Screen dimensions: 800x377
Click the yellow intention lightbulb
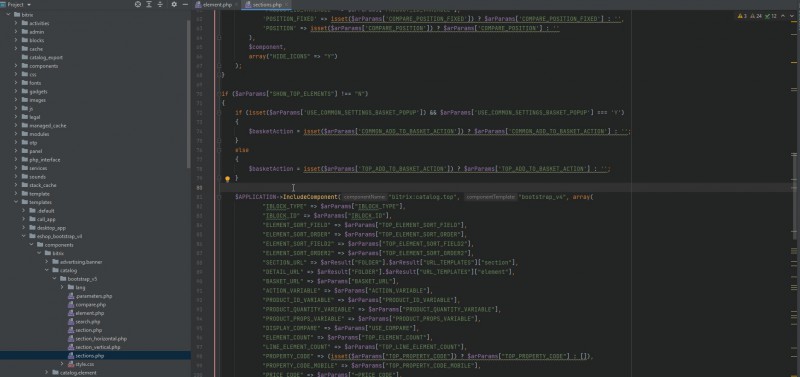pos(228,179)
